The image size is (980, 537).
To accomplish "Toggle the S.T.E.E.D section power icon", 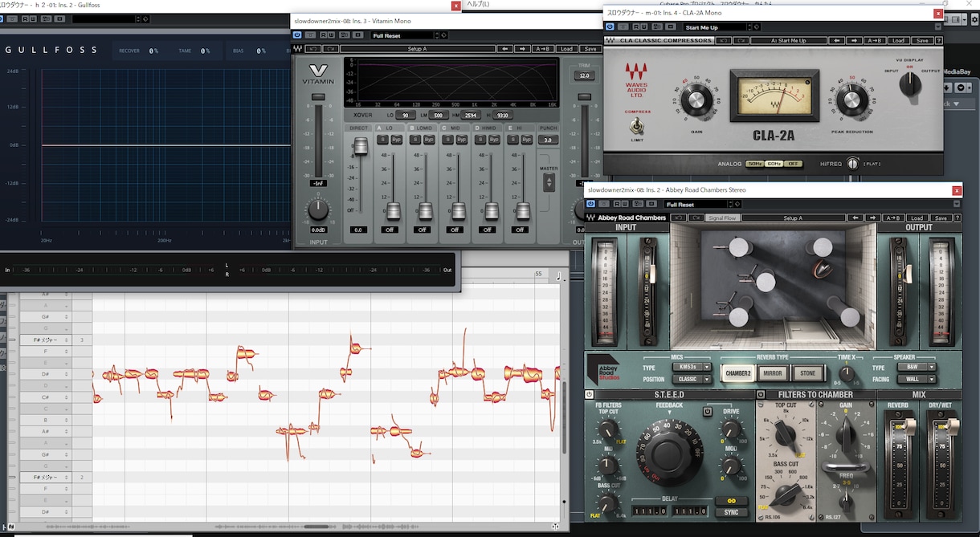I will [590, 395].
